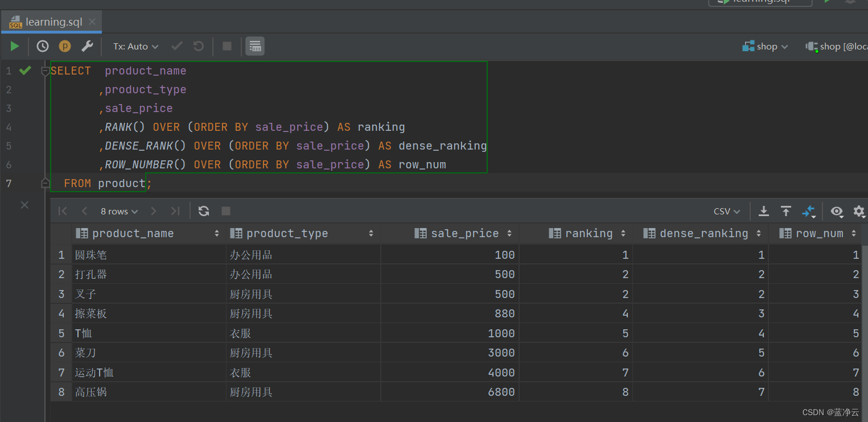This screenshot has height=422, width=868.
Task: Open the wrench settings icon in the toolbar
Action: point(87,46)
